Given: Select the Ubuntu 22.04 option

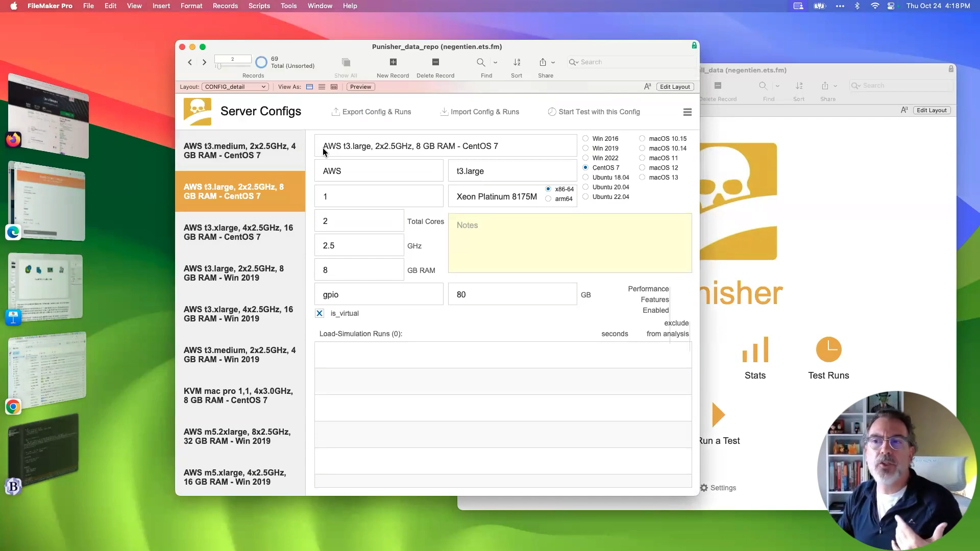Looking at the screenshot, I should pyautogui.click(x=585, y=196).
